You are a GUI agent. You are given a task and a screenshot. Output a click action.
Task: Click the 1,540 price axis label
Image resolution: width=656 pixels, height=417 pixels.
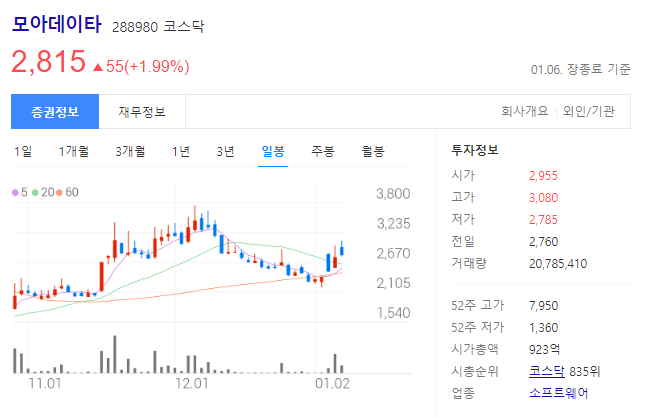[393, 313]
